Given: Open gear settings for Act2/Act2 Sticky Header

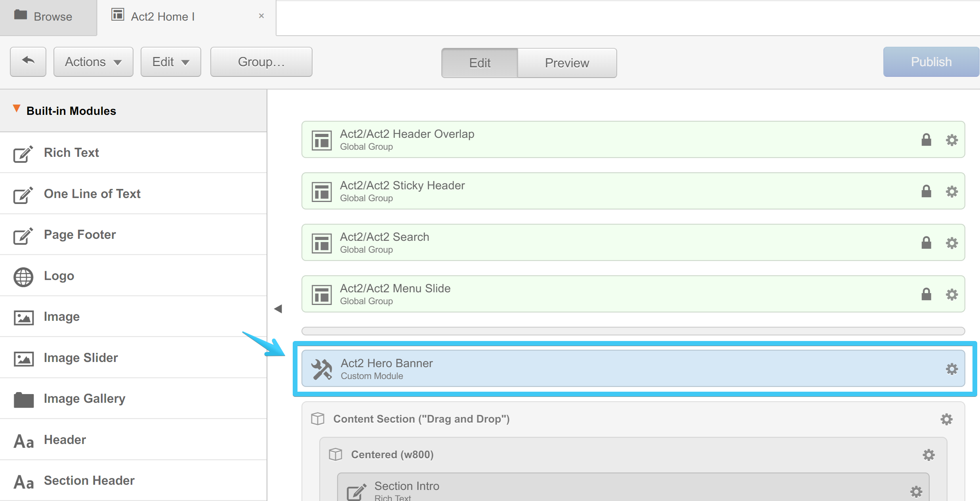Looking at the screenshot, I should pos(951,192).
